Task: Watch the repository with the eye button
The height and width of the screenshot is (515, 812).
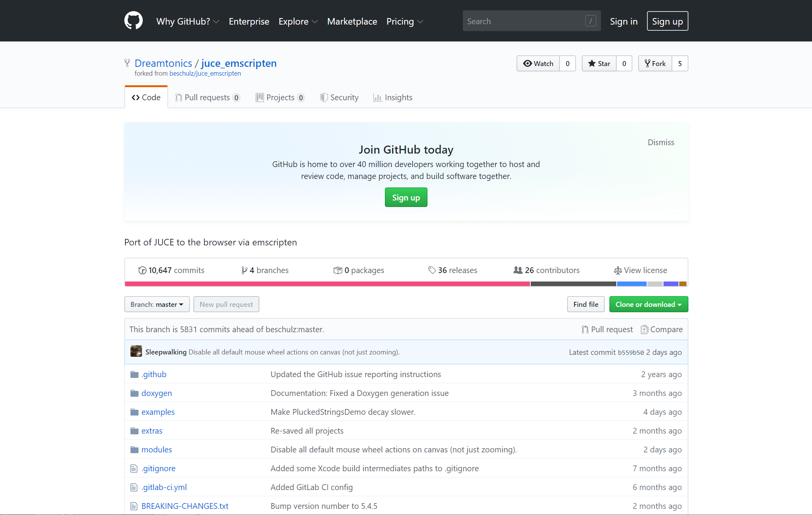Action: click(x=538, y=63)
